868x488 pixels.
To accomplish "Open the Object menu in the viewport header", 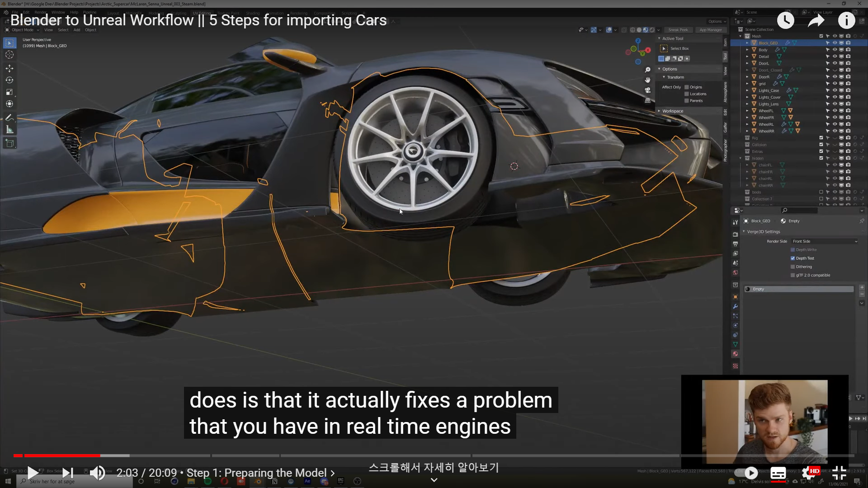I will point(90,30).
